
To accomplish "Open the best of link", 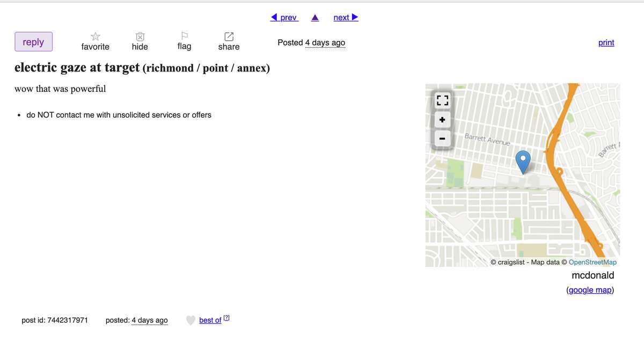I will 210,321.
